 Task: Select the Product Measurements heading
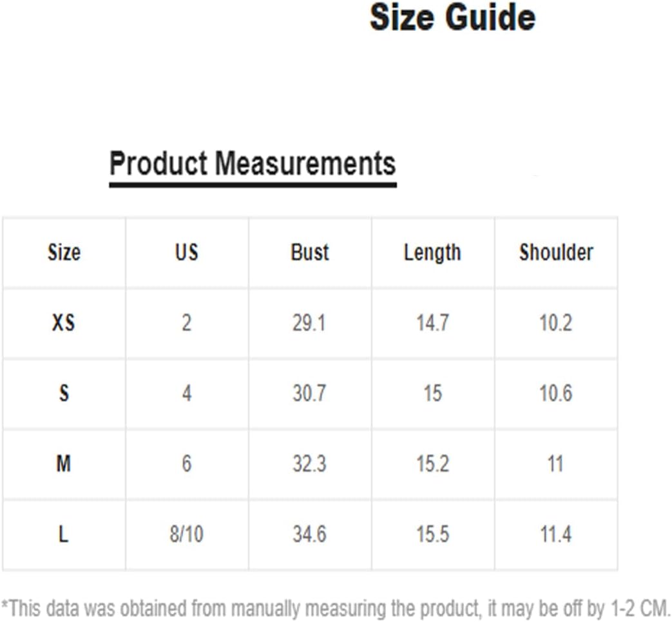(x=253, y=164)
